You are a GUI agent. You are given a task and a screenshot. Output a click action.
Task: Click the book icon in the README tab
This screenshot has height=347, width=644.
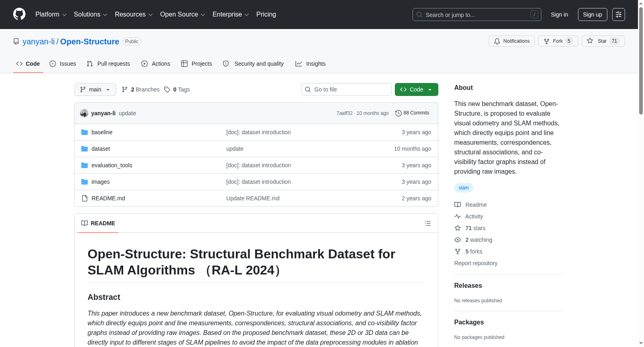[x=85, y=223]
